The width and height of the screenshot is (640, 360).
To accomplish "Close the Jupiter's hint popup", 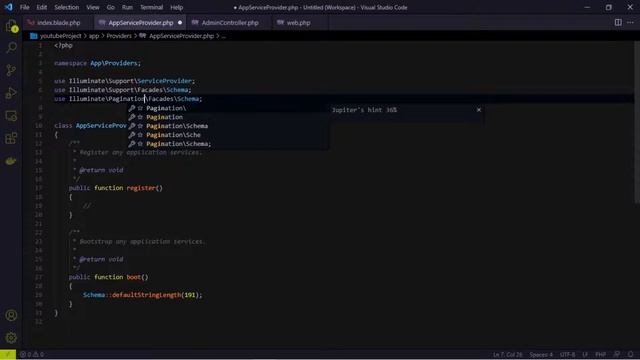I will [479, 110].
